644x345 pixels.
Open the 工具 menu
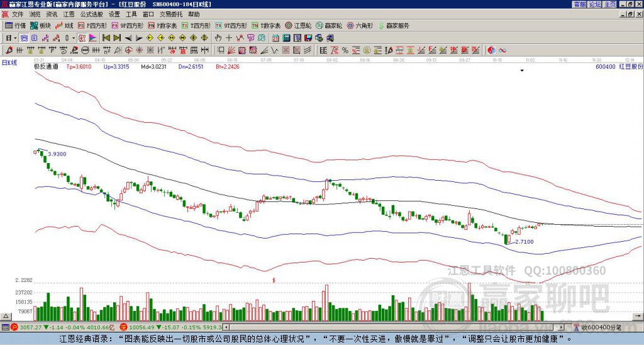click(131, 14)
